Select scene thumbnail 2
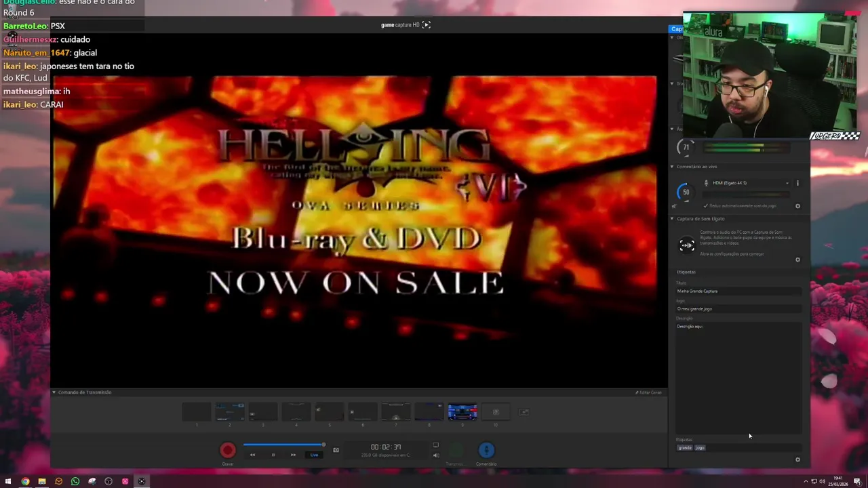The height and width of the screenshot is (488, 868). click(x=230, y=411)
